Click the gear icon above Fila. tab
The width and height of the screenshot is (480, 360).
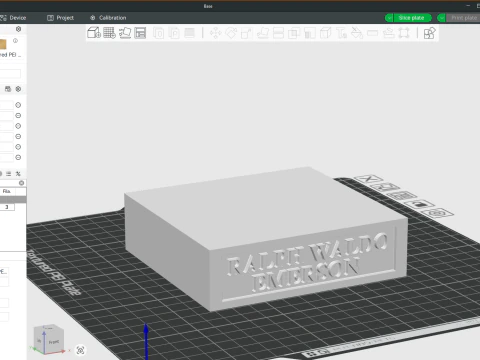point(21,183)
